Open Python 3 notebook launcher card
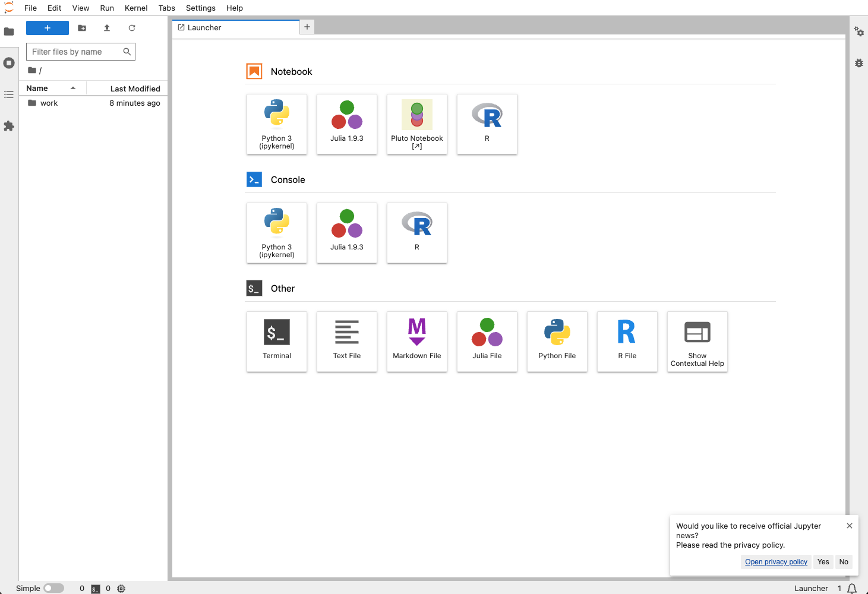Viewport: 868px width, 594px height. pos(277,124)
